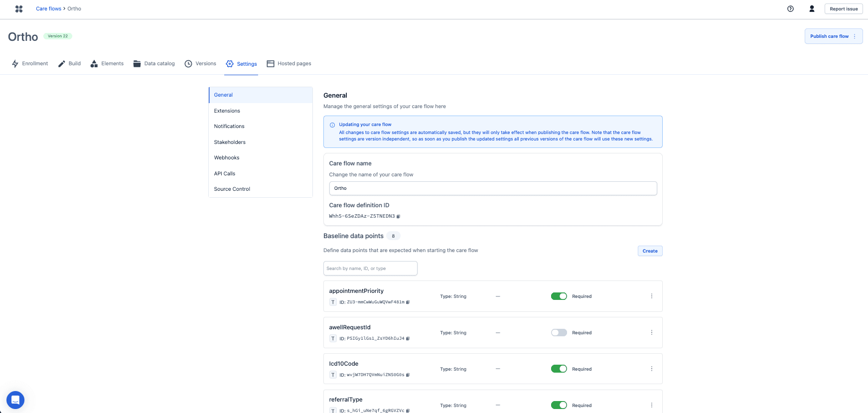Switch to the Hosted pages tab
Screen dimensions: 868x413
(x=289, y=64)
